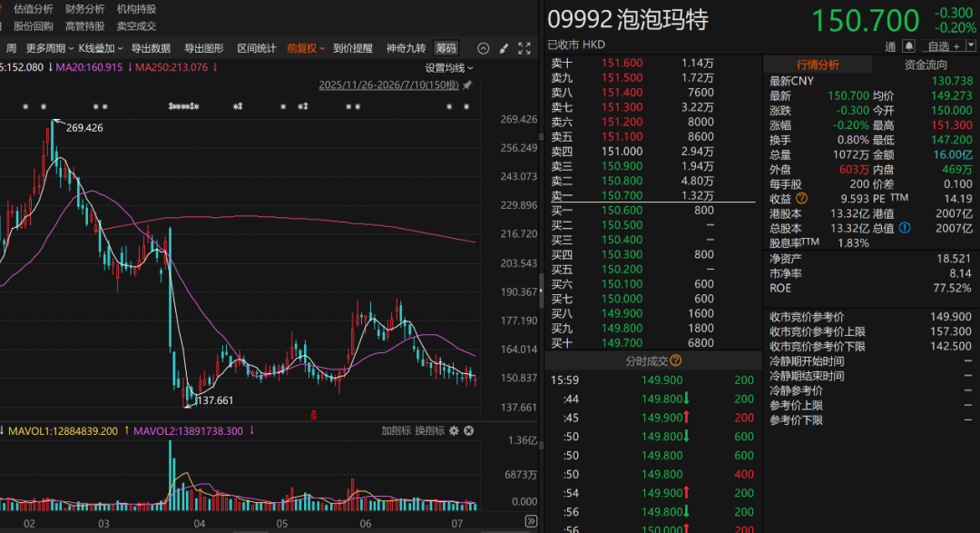The width and height of the screenshot is (980, 533).
Task: Click the circled up-arrow collapse icon
Action: click(x=483, y=49)
